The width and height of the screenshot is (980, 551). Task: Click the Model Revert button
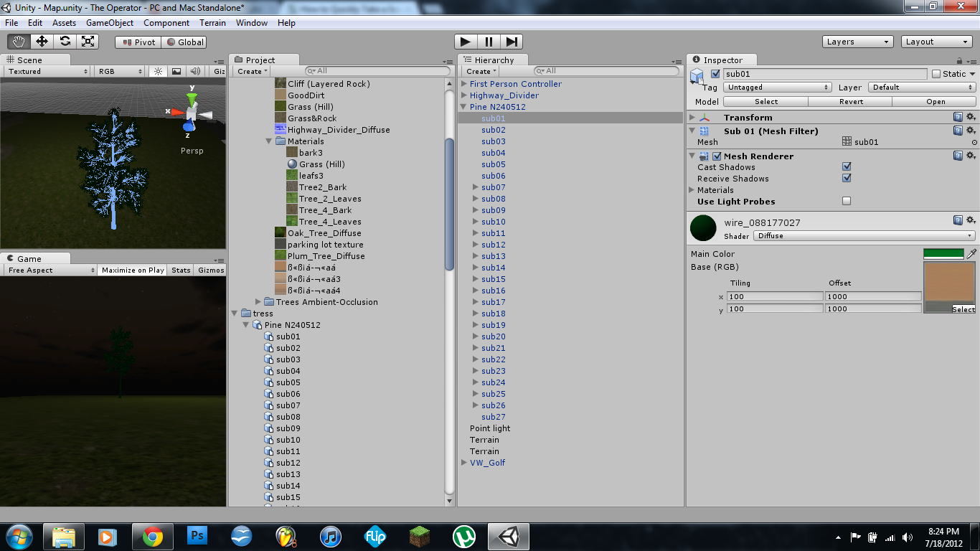pos(851,101)
